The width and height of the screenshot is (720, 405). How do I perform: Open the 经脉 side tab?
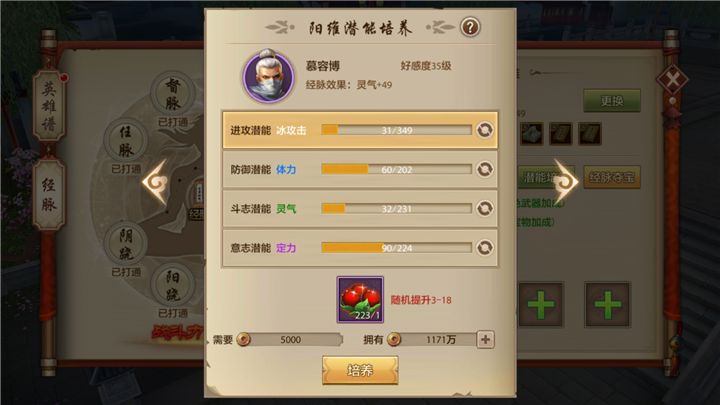click(49, 194)
